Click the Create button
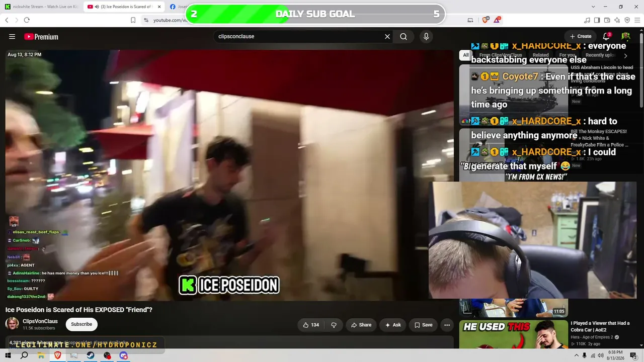This screenshot has width=644, height=362. point(581,36)
